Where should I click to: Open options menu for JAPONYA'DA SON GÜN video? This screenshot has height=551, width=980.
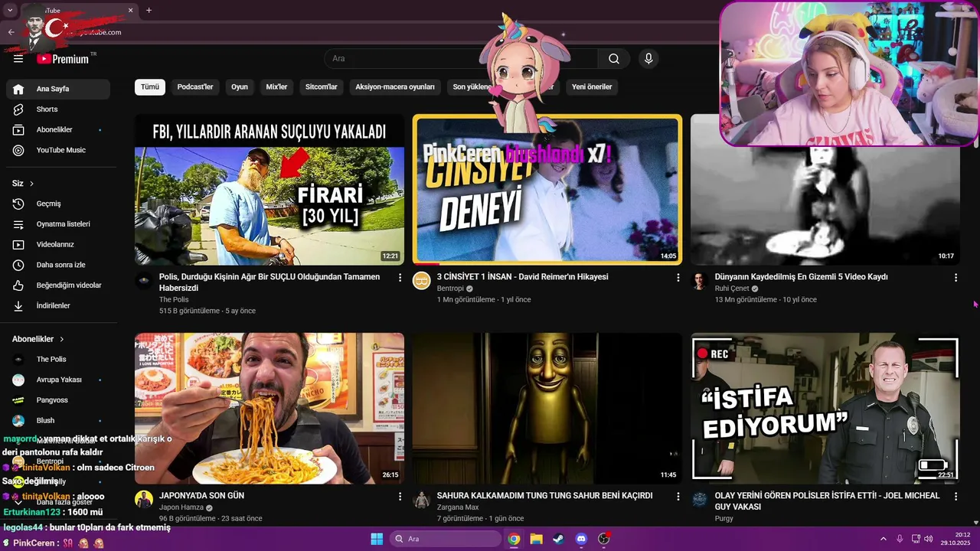tap(400, 497)
